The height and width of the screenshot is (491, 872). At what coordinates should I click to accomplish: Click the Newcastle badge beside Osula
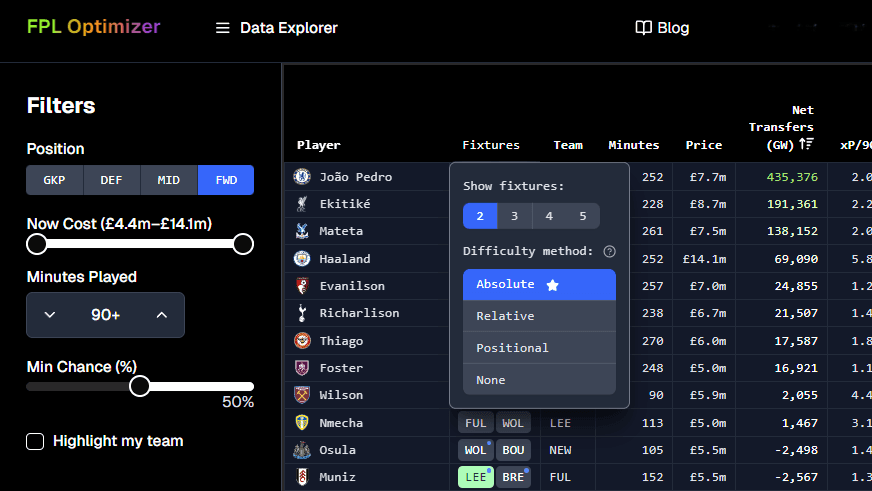pyautogui.click(x=302, y=450)
